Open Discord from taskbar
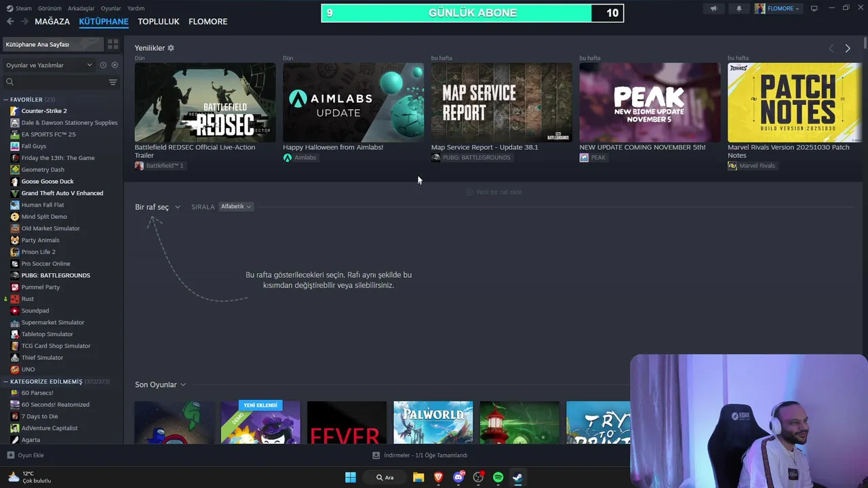 (458, 477)
